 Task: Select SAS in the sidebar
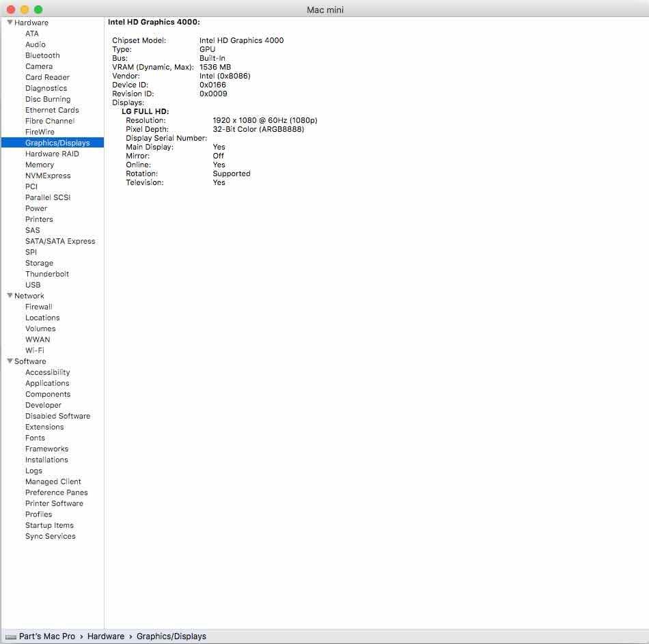[x=32, y=230]
